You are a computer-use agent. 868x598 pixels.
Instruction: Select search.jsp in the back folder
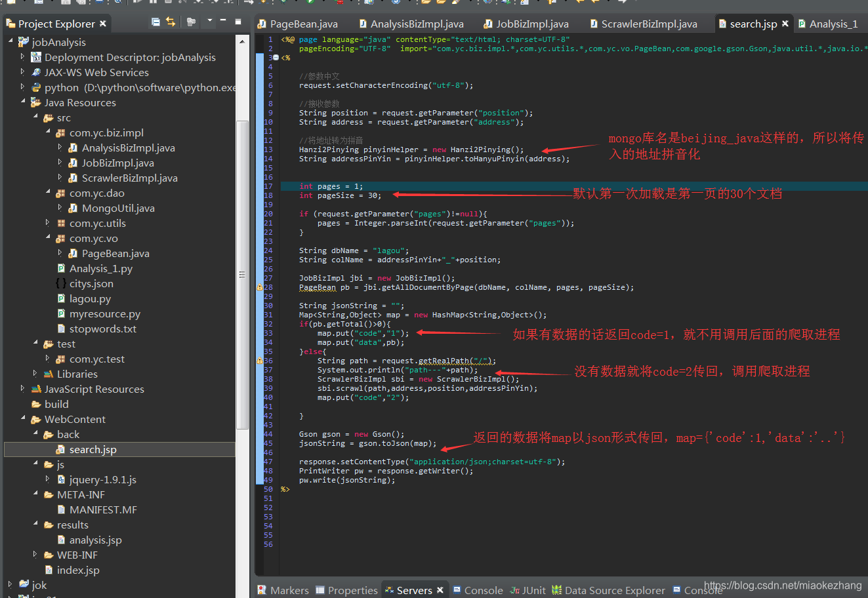[x=119, y=449]
